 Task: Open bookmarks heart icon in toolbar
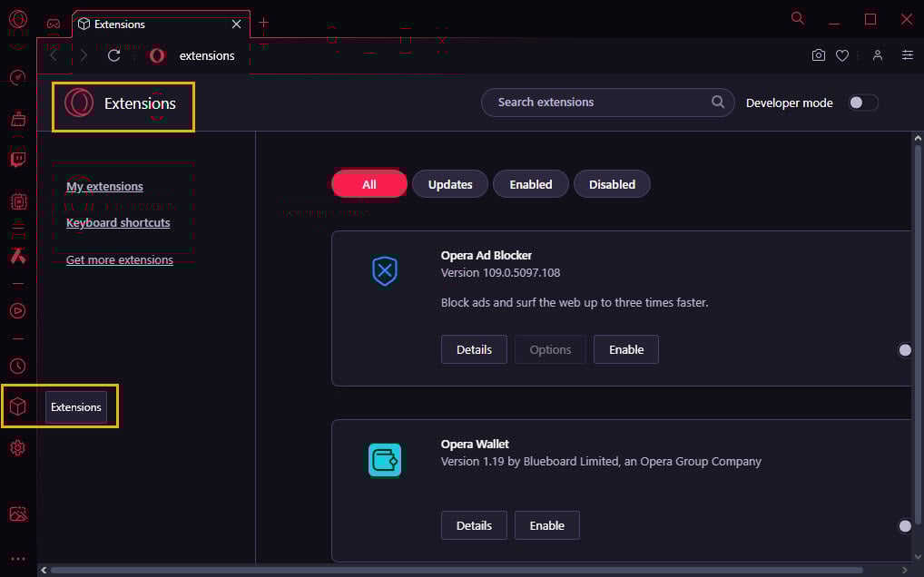(842, 55)
